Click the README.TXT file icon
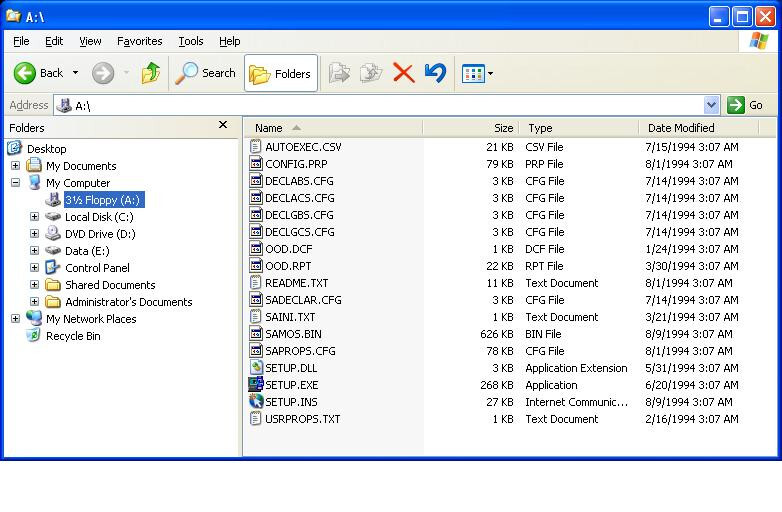Image resolution: width=782 pixels, height=512 pixels. (255, 283)
